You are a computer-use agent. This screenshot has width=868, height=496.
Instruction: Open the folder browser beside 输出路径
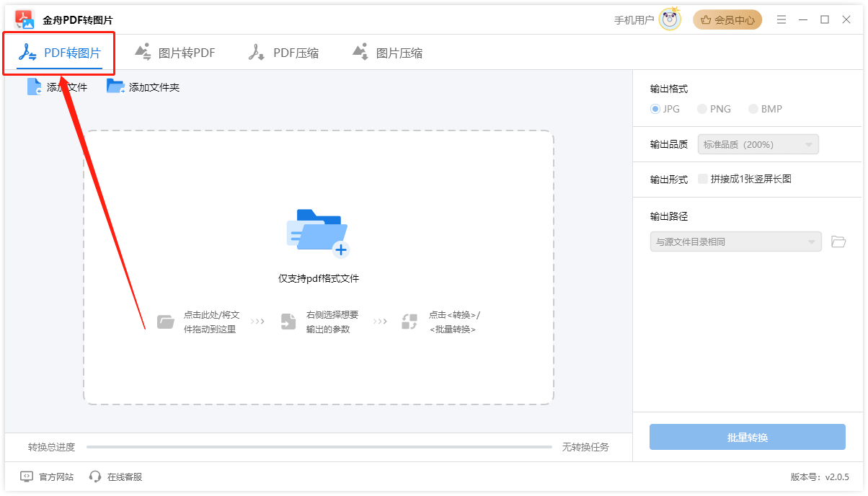[838, 242]
